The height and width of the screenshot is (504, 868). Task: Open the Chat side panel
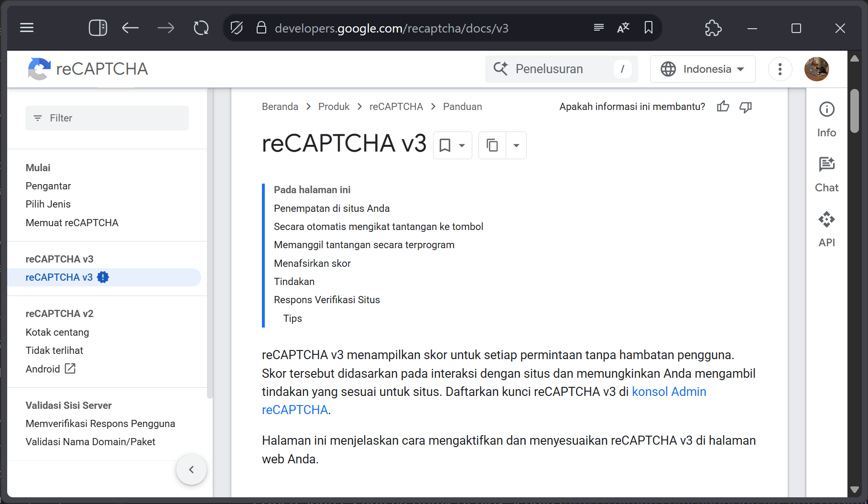[827, 175]
